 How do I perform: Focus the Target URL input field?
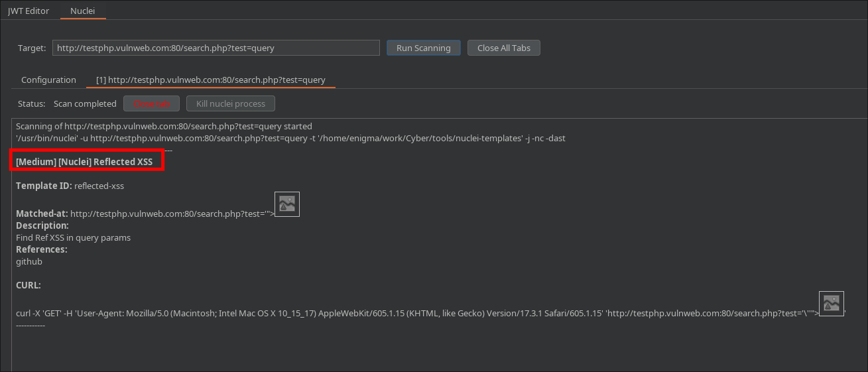click(x=216, y=48)
